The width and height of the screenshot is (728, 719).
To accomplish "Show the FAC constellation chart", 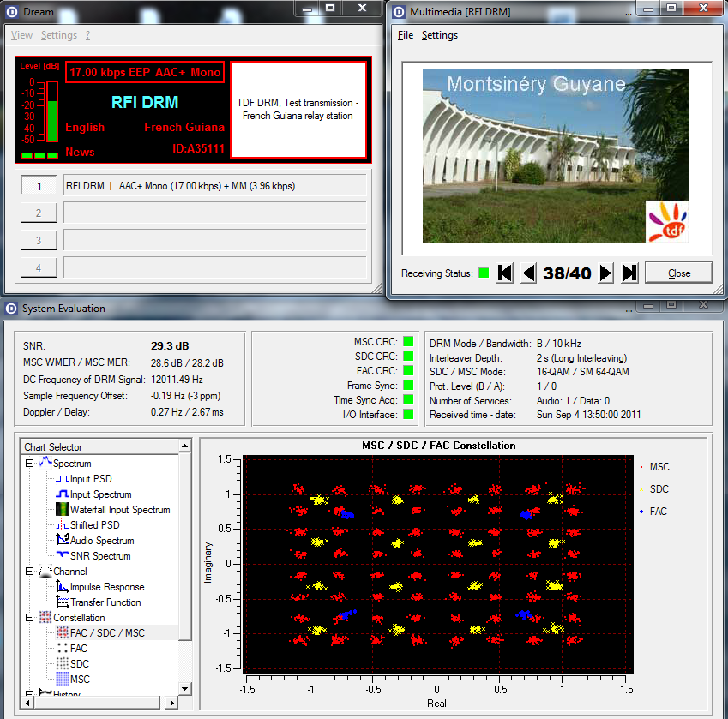I will click(x=79, y=649).
